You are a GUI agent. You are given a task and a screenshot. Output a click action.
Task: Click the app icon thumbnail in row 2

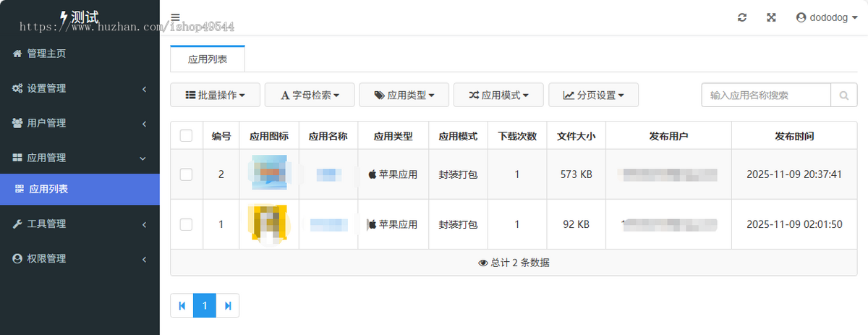(269, 173)
